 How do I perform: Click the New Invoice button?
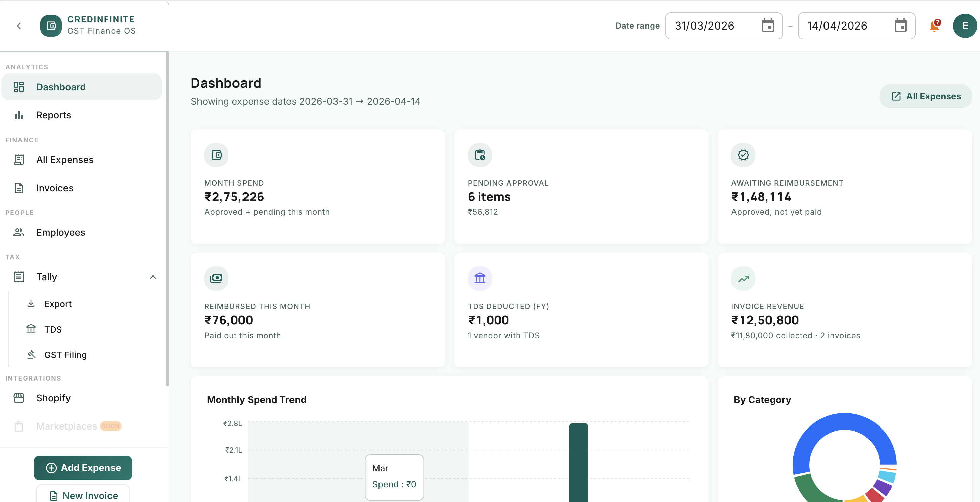pos(83,494)
